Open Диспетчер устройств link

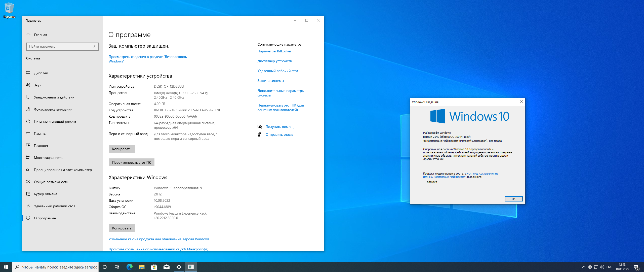click(275, 61)
